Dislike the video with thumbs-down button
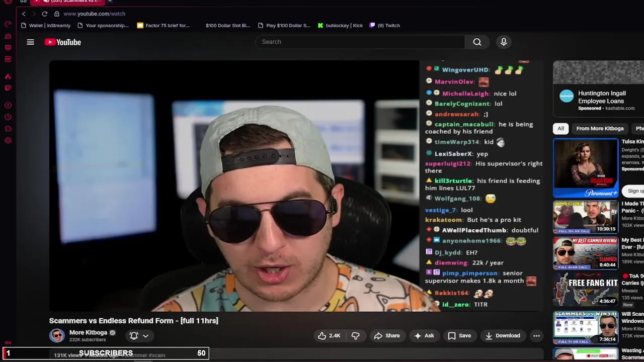The height and width of the screenshot is (362, 644). pos(355,336)
